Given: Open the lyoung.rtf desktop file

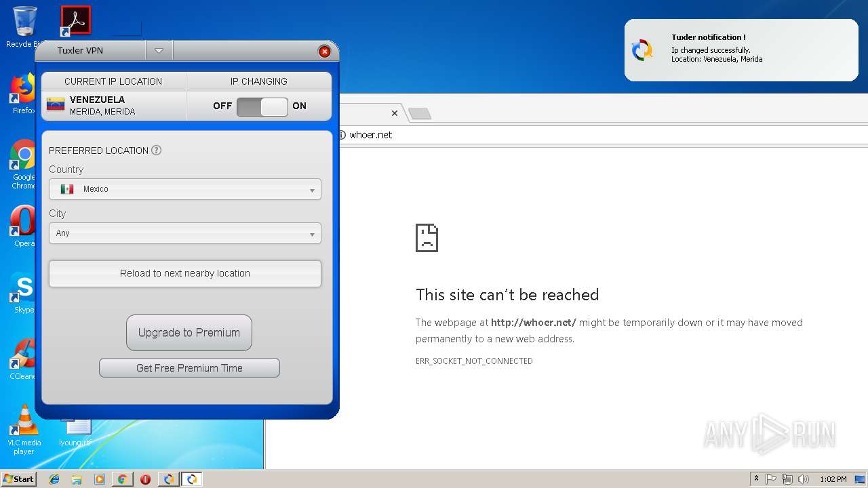Looking at the screenshot, I should pyautogui.click(x=75, y=432).
